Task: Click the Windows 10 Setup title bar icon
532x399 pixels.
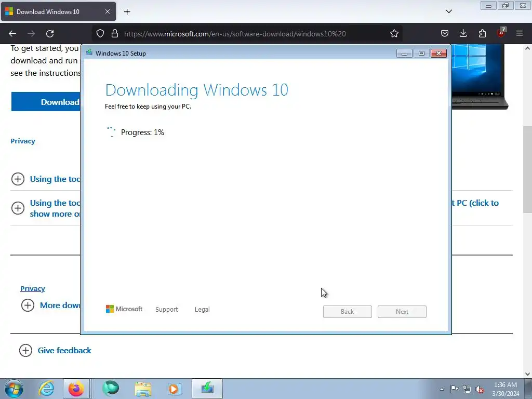Action: pos(89,52)
